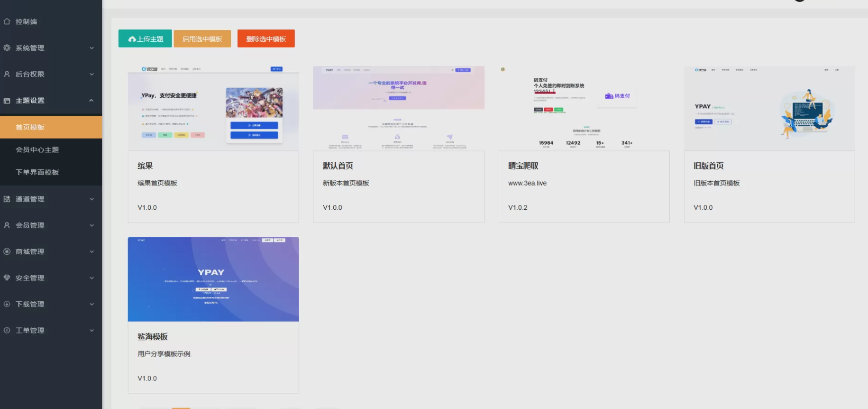Click the 旧版首页 template title
The image size is (868, 409).
tap(709, 166)
